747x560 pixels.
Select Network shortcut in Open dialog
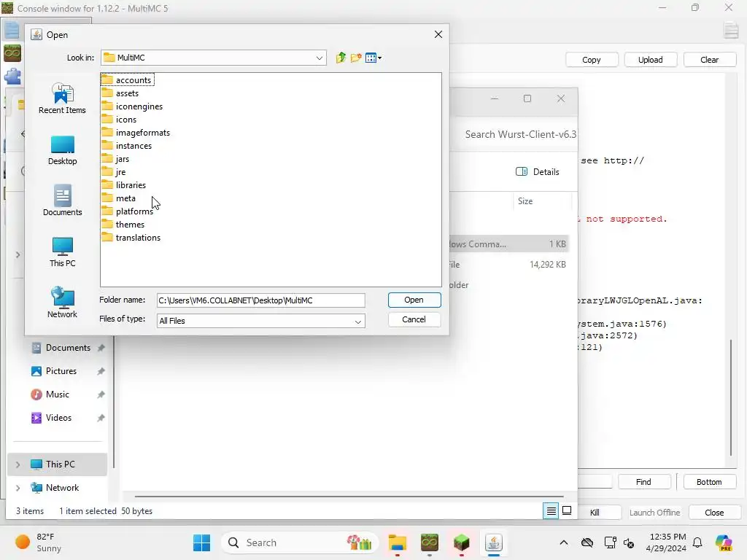63,303
